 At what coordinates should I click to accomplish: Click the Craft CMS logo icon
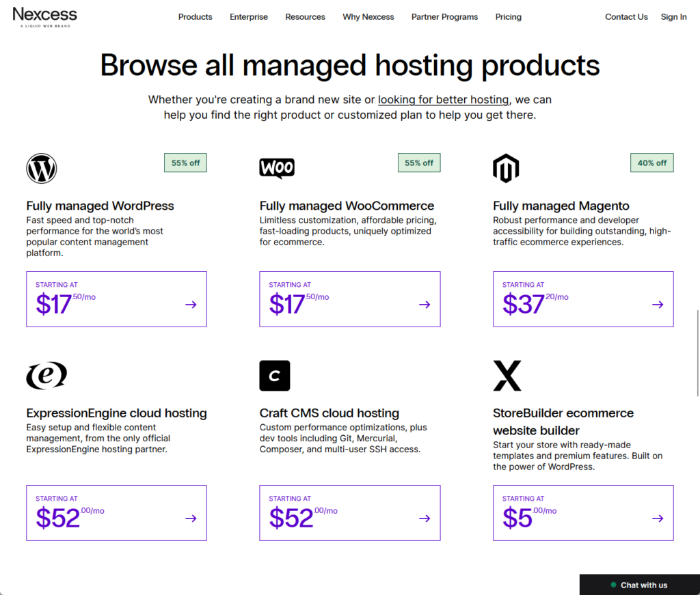tap(275, 376)
